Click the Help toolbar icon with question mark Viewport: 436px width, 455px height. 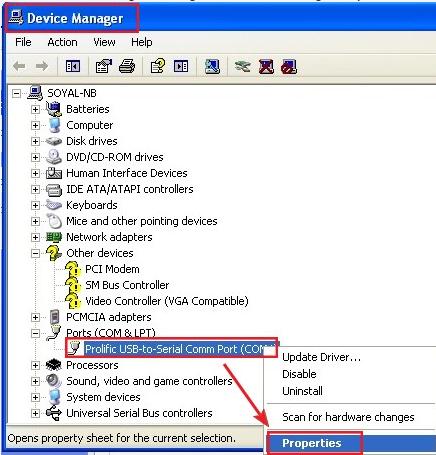click(157, 66)
